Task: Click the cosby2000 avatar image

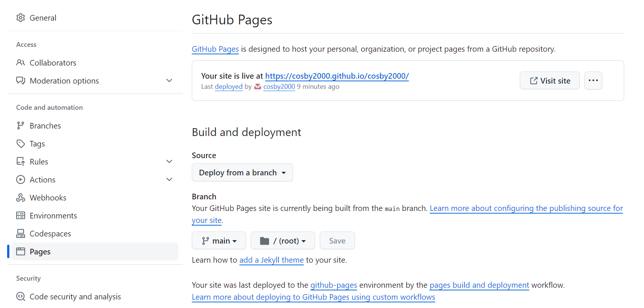Action: coord(257,87)
